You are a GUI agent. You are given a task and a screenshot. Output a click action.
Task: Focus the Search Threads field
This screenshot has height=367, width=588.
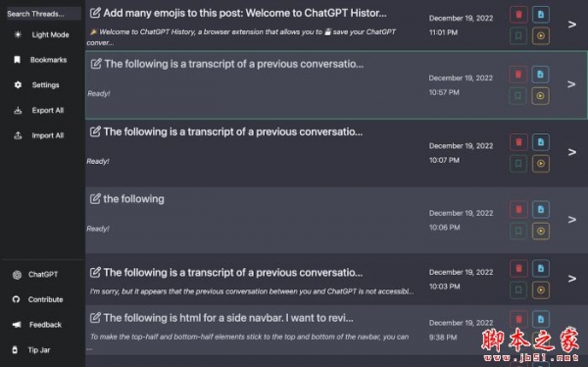click(43, 14)
